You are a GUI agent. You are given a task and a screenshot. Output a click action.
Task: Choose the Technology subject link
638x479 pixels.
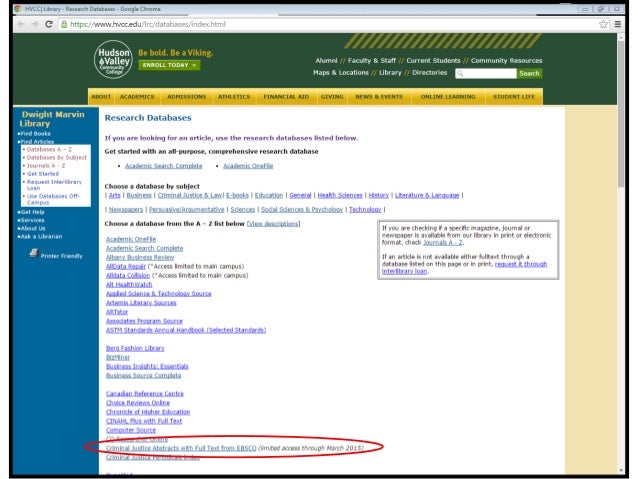(x=365, y=210)
